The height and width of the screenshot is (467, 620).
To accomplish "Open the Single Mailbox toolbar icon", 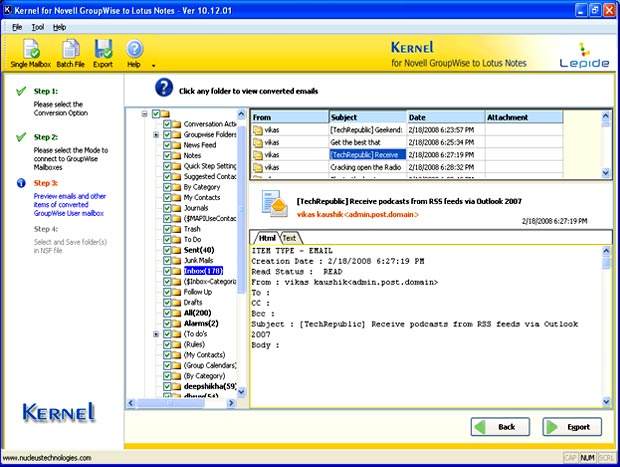I will (x=30, y=54).
